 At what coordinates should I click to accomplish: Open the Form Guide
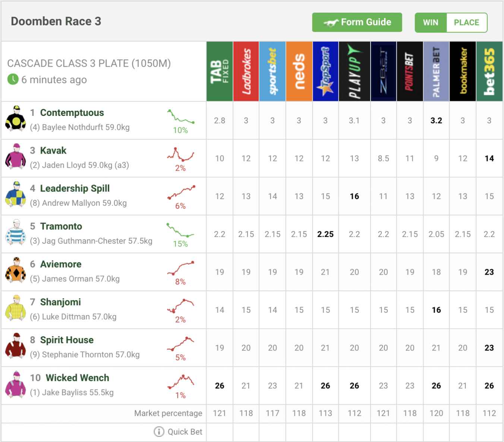(357, 22)
